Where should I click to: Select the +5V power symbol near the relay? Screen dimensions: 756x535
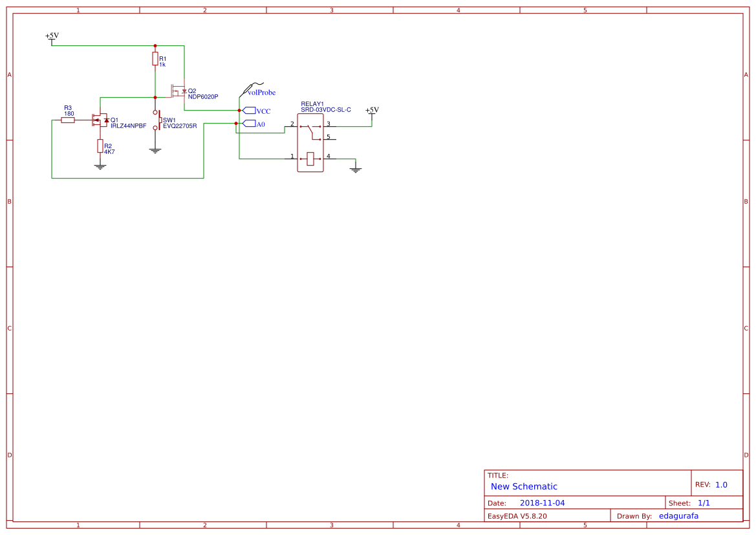tap(372, 111)
